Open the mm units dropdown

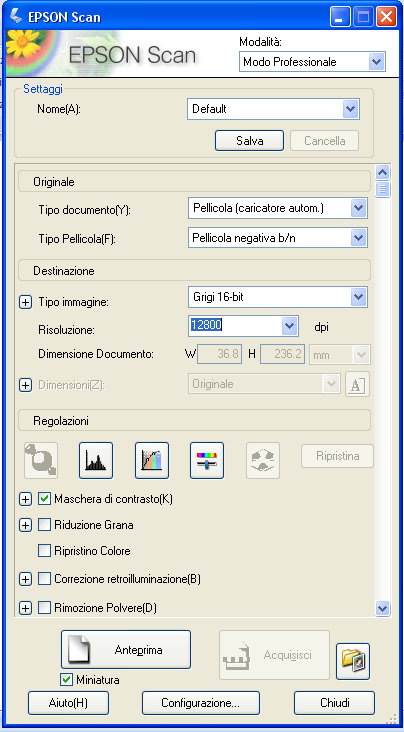coord(340,355)
